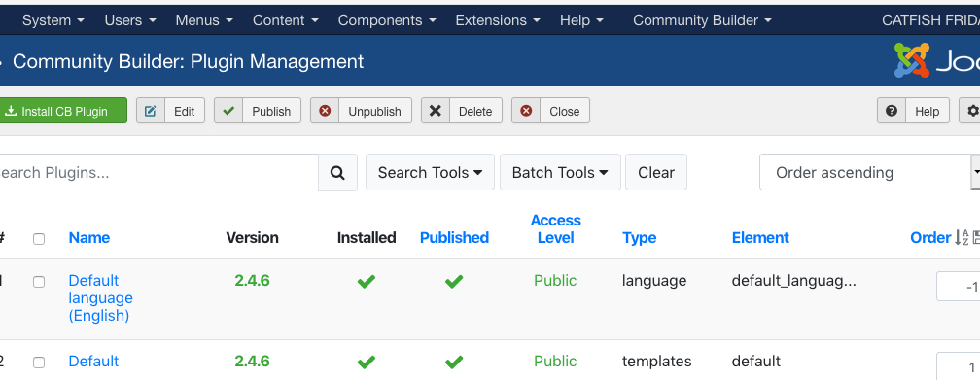
Task: Open the Help menu in top bar
Action: click(x=581, y=20)
